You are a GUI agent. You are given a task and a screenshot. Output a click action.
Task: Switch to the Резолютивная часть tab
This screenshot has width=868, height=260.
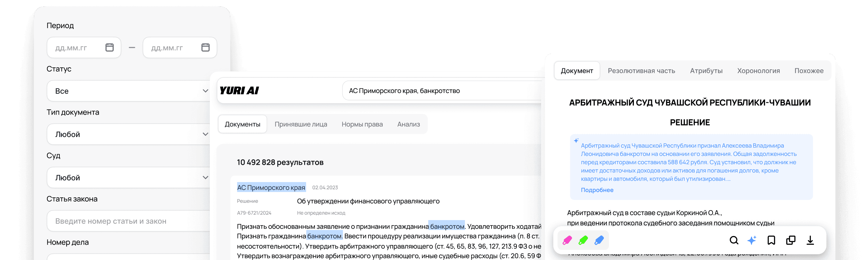641,71
